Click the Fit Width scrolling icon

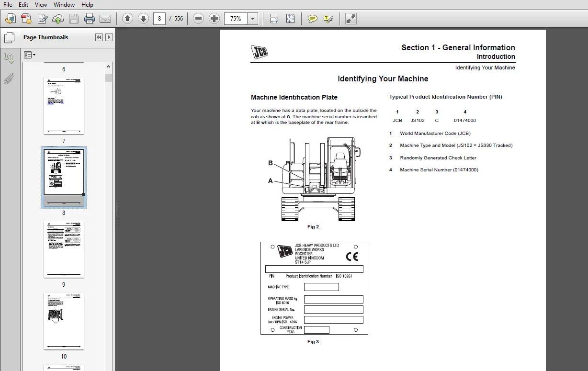274,19
